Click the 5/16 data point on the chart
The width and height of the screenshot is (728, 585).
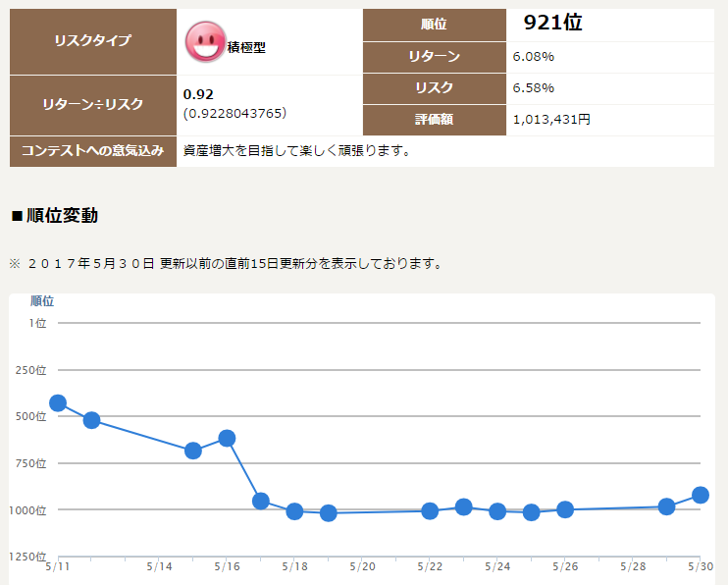(227, 438)
